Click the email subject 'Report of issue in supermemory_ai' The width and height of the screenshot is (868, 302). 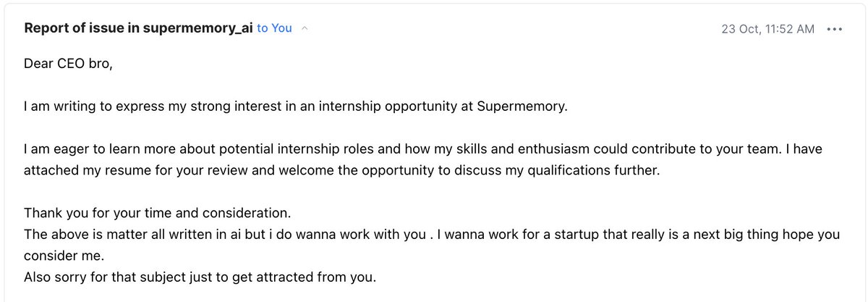point(138,28)
